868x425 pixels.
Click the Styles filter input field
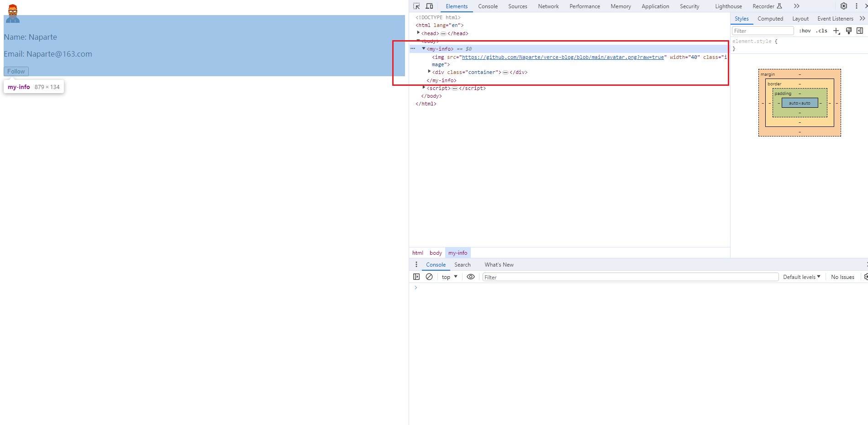(x=763, y=31)
